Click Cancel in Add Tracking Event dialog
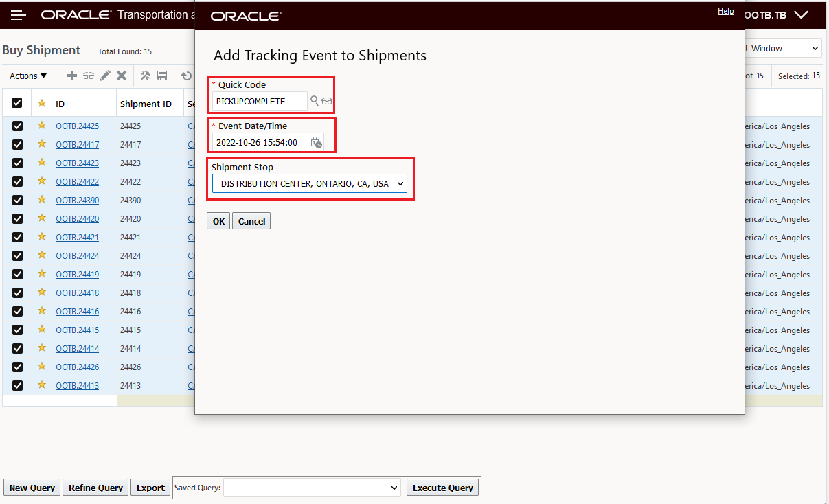Viewport: 829px width, 504px height. pyautogui.click(x=251, y=221)
